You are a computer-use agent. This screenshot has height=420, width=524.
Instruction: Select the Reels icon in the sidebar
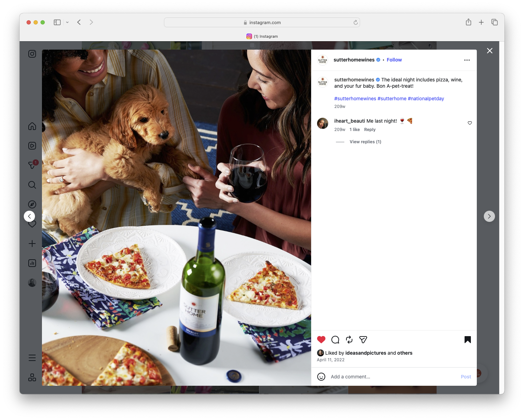(x=32, y=146)
